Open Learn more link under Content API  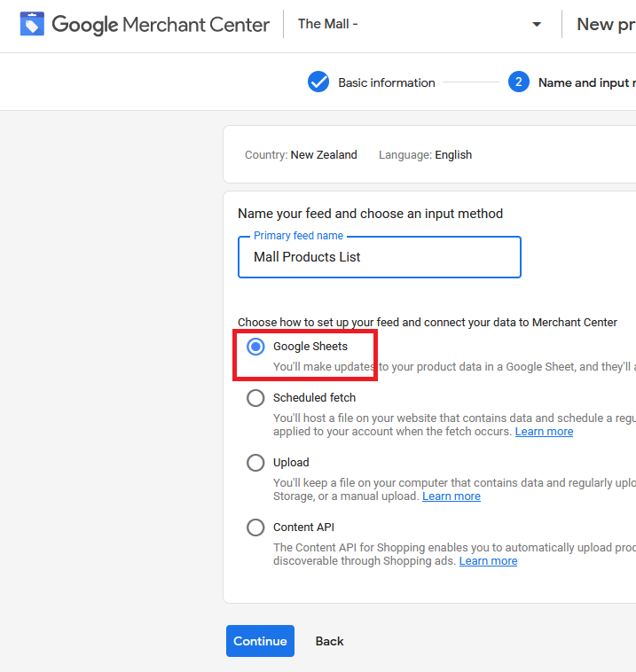(488, 561)
